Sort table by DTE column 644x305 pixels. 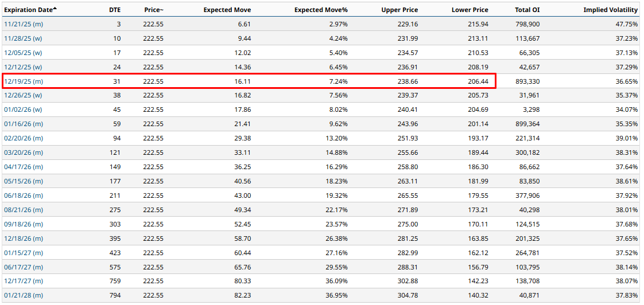[x=114, y=10]
